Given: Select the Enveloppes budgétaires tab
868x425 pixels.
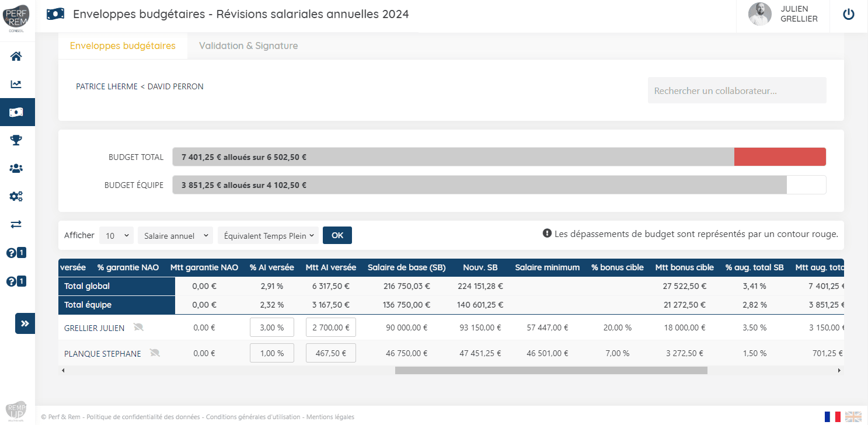Looking at the screenshot, I should [x=123, y=46].
